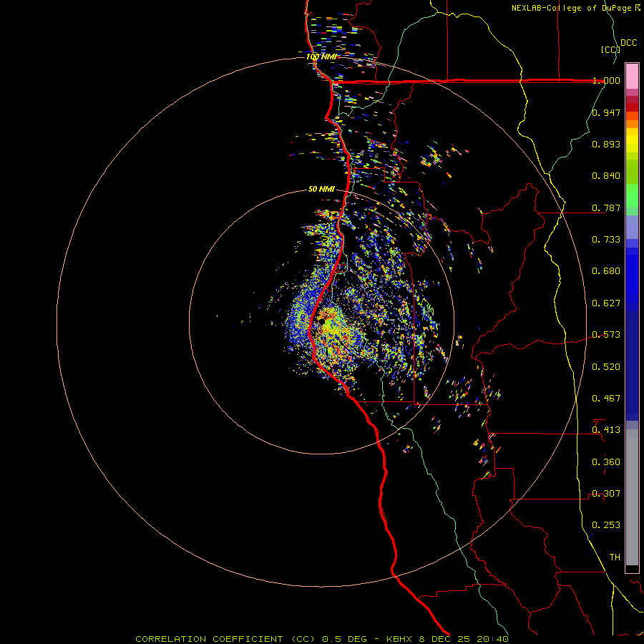This screenshot has height=644, width=644.
Task: Click the 0.627 scale value
Action: point(606,303)
